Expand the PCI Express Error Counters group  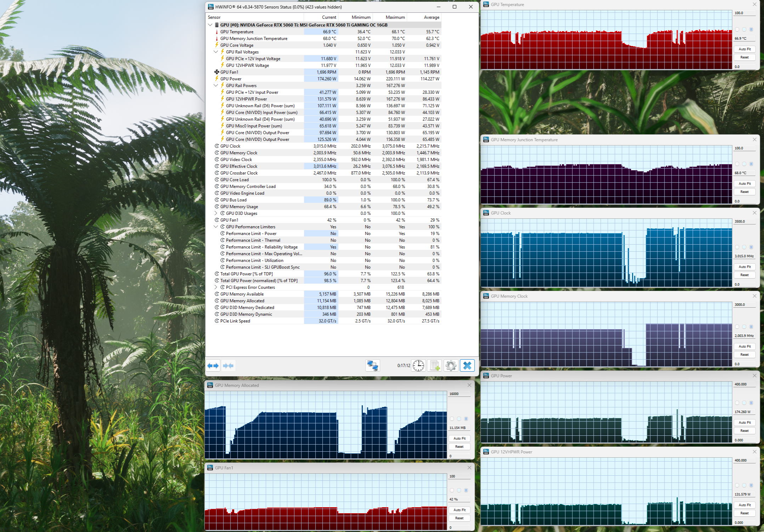pos(216,287)
